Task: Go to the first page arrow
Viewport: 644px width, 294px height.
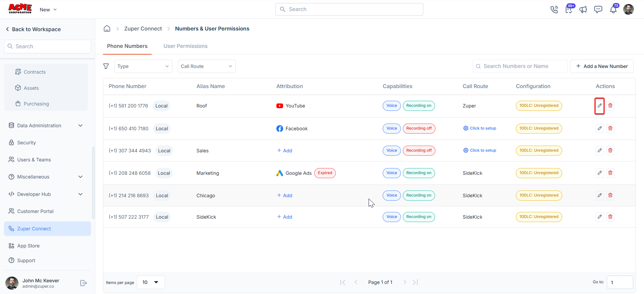Action: (343, 282)
